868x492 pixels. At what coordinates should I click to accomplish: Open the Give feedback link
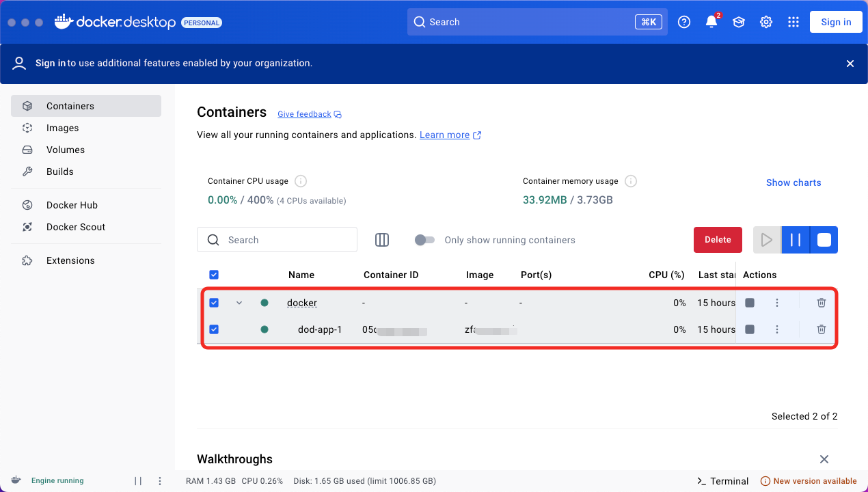[310, 114]
